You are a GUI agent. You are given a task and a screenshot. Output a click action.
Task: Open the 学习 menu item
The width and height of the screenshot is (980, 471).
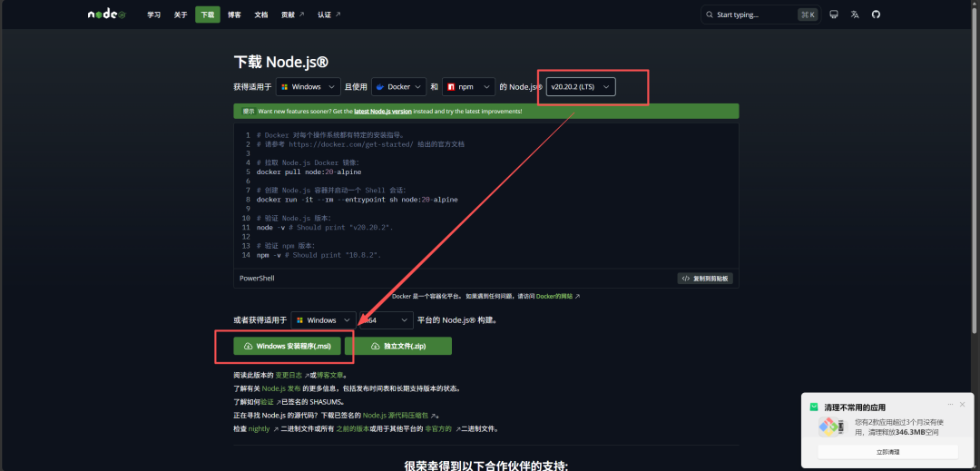point(153,15)
